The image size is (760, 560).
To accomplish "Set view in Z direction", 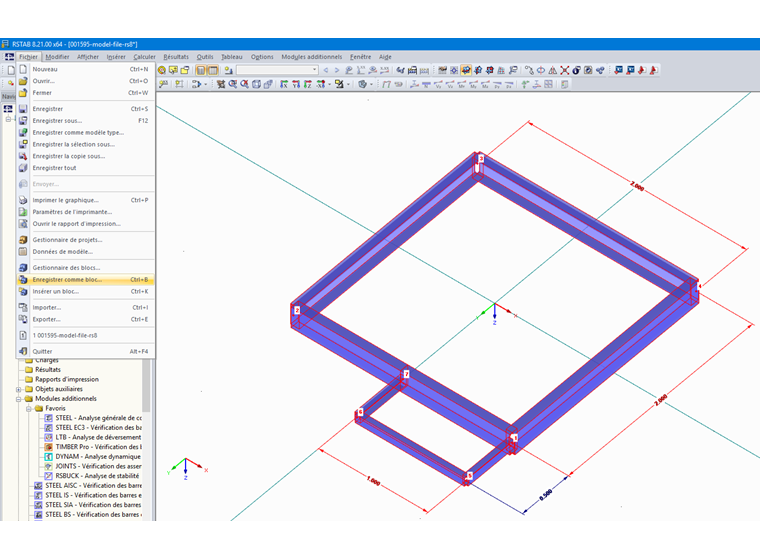I will point(308,84).
